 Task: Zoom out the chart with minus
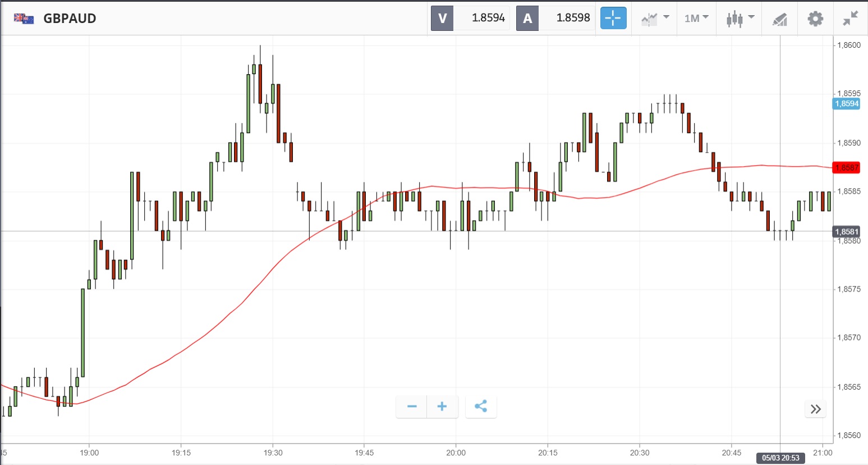[x=412, y=407]
